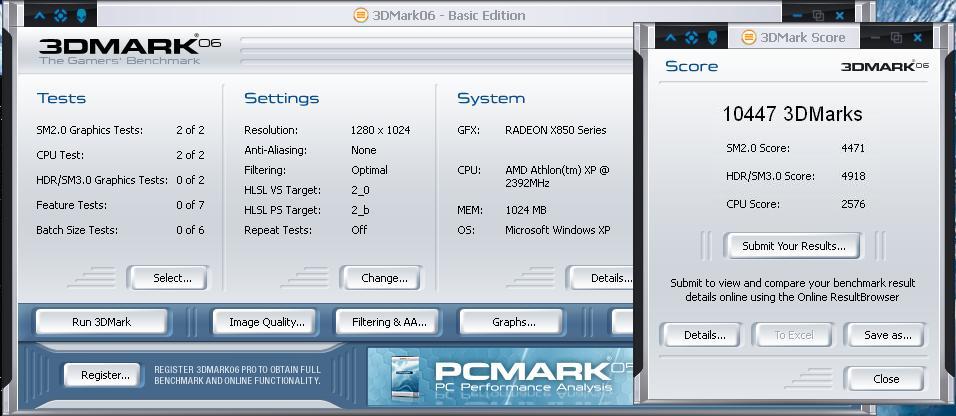
Task: Click the 3DMARK06 logo in Score window
Action: pos(885,66)
